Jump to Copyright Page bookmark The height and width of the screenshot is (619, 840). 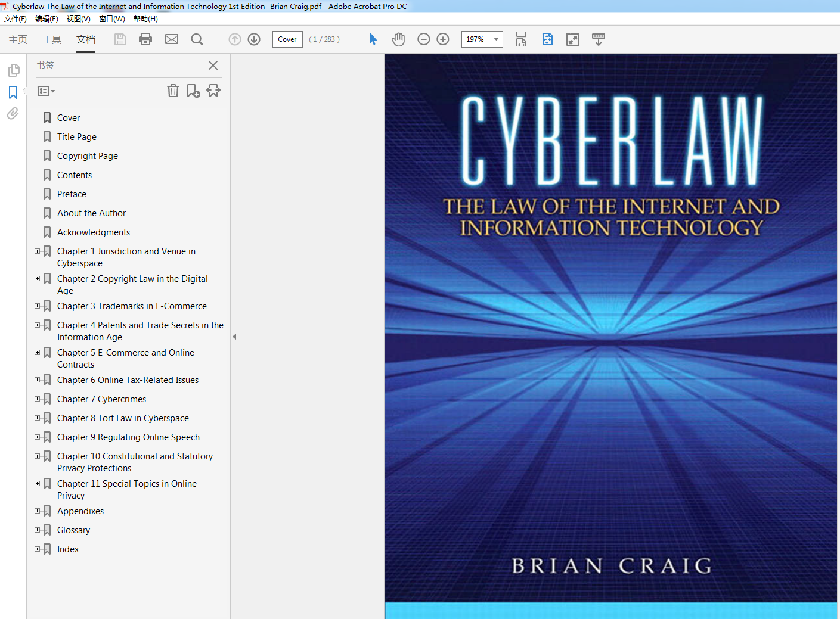pyautogui.click(x=88, y=156)
